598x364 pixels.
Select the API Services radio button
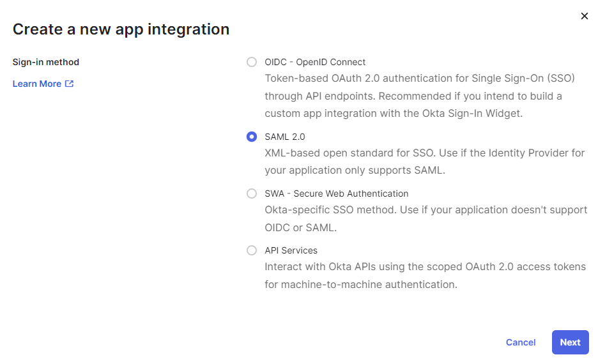(x=252, y=250)
